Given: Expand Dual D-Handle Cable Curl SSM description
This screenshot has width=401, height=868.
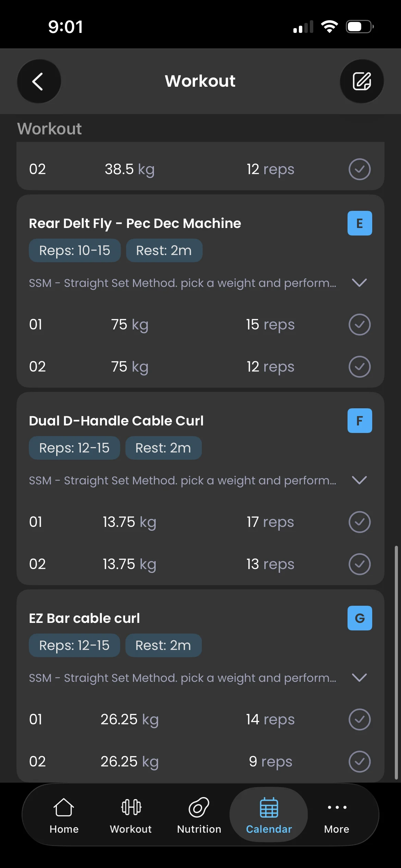Looking at the screenshot, I should (x=360, y=480).
